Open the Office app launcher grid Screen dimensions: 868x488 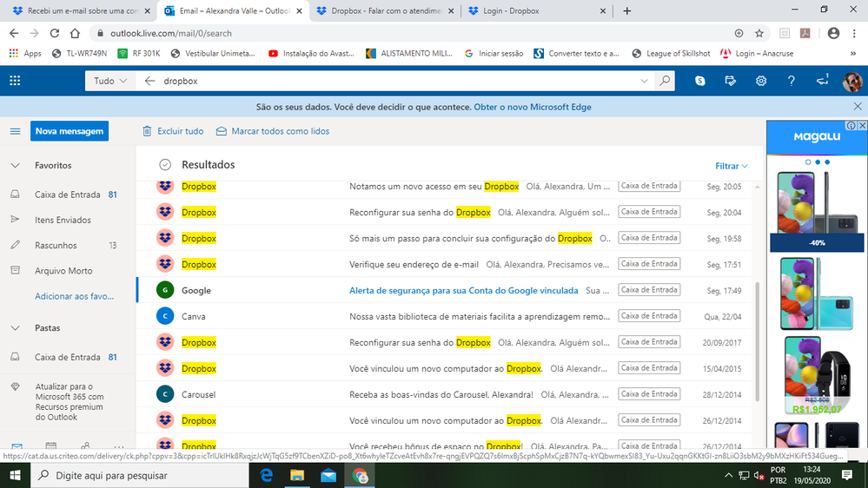(x=15, y=81)
